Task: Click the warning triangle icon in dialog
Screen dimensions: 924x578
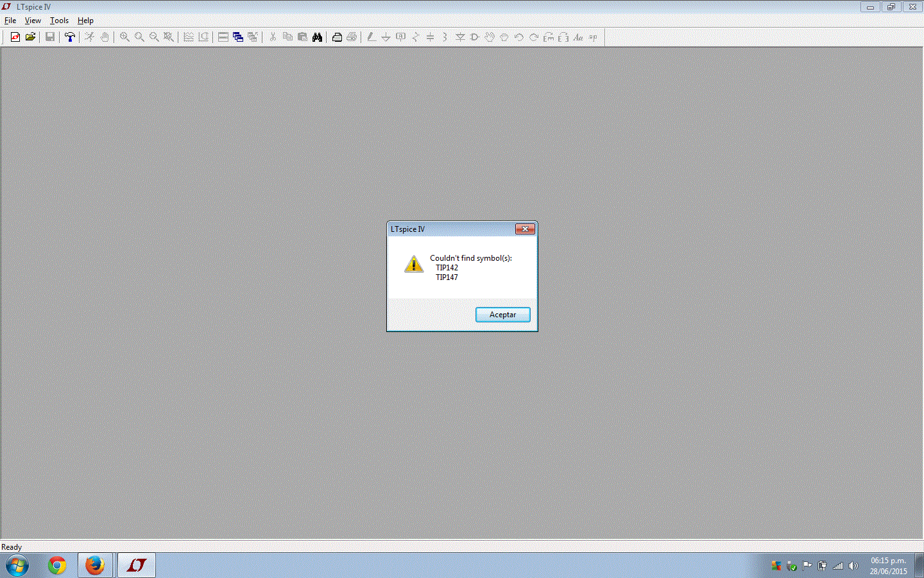Action: (414, 264)
